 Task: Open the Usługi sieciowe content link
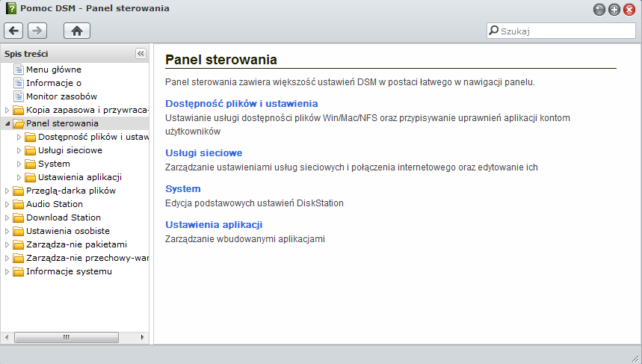[x=204, y=152]
